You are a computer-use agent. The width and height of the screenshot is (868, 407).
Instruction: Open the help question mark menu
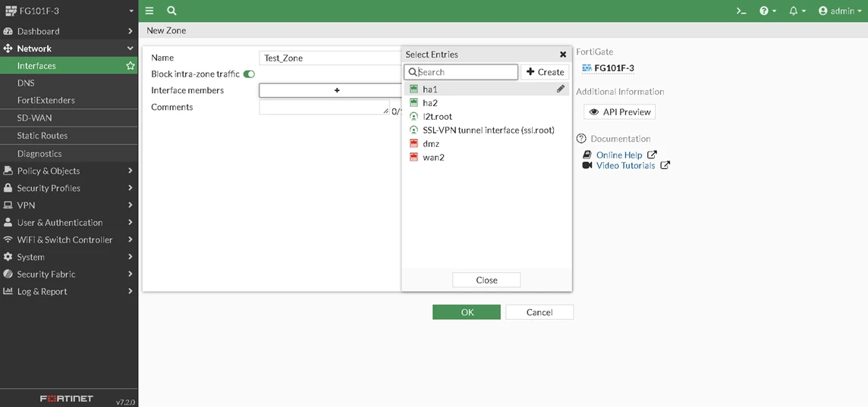(768, 11)
